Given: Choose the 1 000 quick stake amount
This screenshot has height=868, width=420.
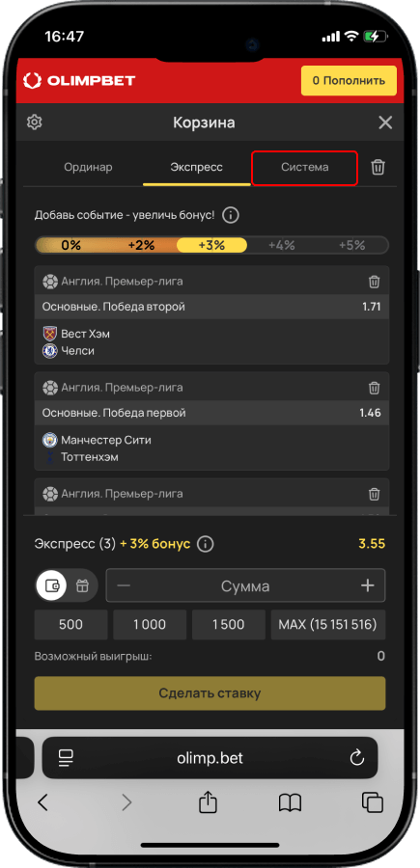Looking at the screenshot, I should point(150,625).
